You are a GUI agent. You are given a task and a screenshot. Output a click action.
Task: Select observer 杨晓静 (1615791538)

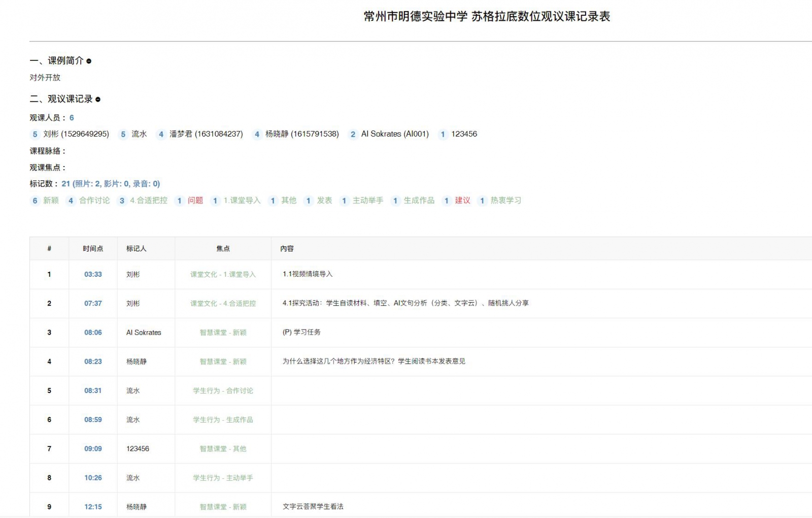point(302,134)
